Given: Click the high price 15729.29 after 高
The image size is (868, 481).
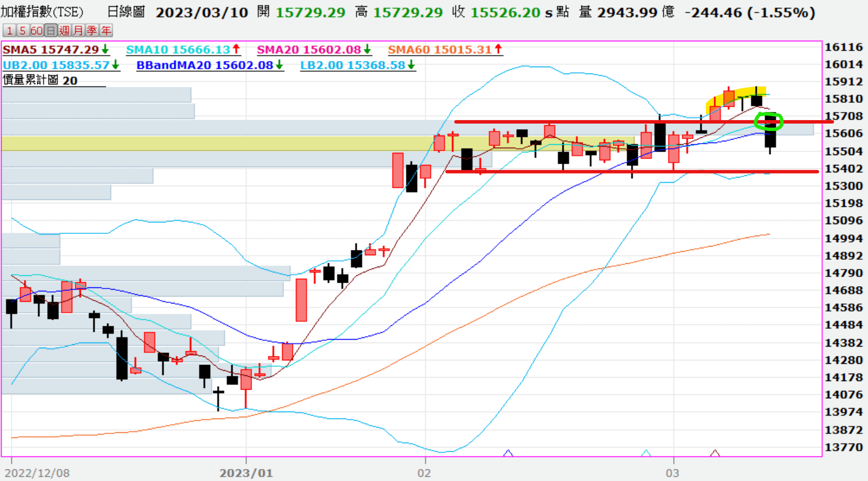Looking at the screenshot, I should [408, 13].
